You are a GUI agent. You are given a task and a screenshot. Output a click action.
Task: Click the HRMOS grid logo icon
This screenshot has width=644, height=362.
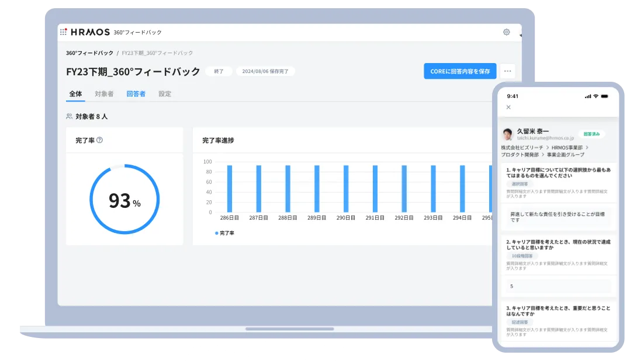63,32
